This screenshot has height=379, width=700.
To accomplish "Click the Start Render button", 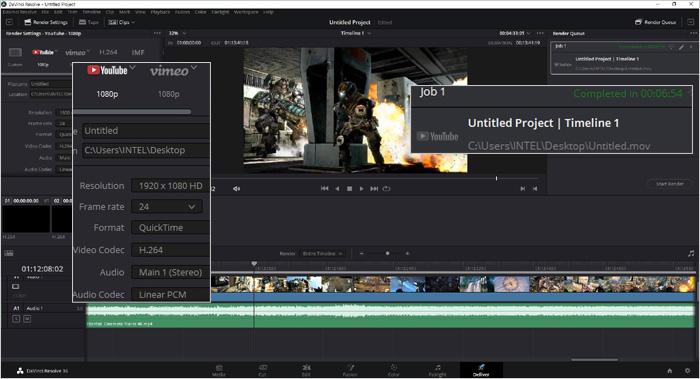I will [670, 184].
